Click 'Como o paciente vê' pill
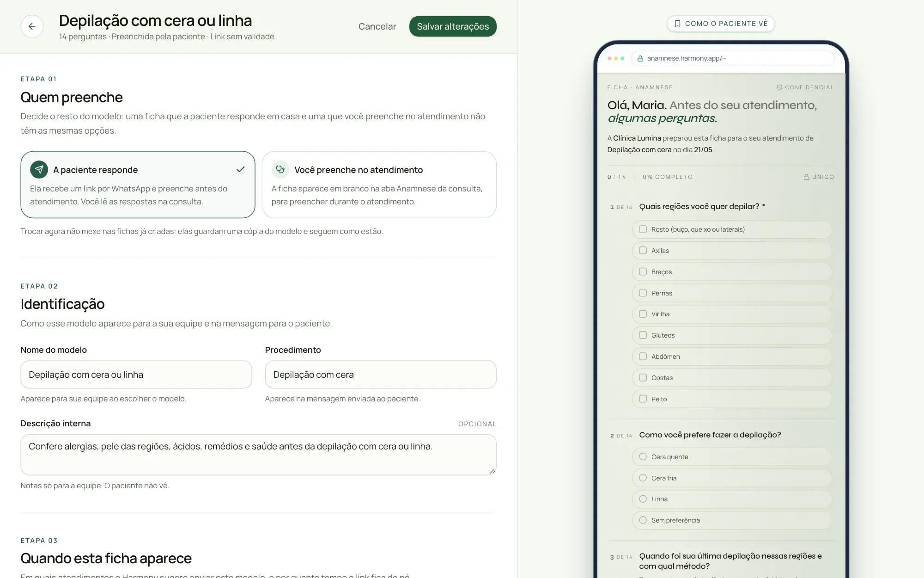The width and height of the screenshot is (924, 578). [x=720, y=24]
